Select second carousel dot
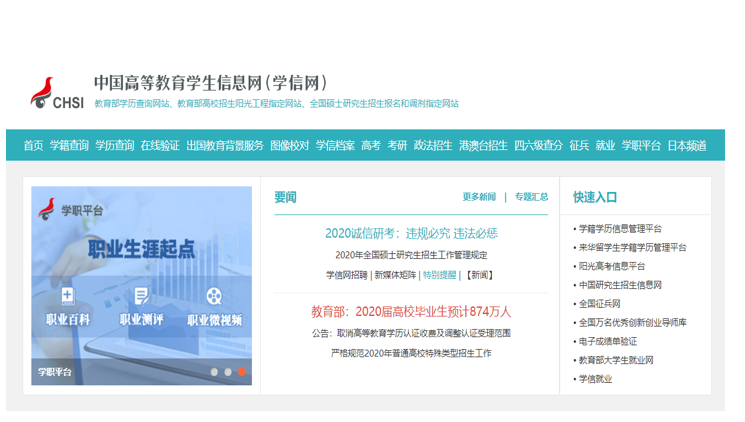 click(228, 372)
